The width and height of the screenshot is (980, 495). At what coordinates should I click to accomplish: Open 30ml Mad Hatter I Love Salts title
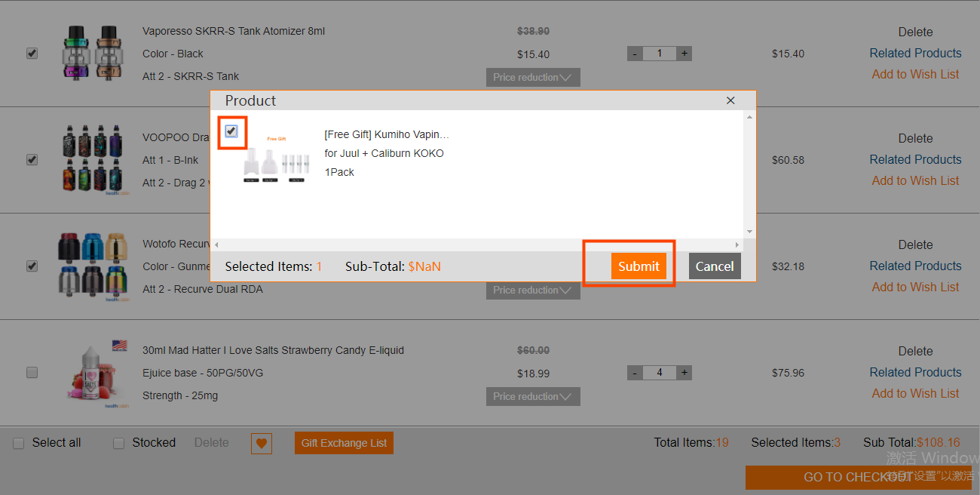point(273,351)
